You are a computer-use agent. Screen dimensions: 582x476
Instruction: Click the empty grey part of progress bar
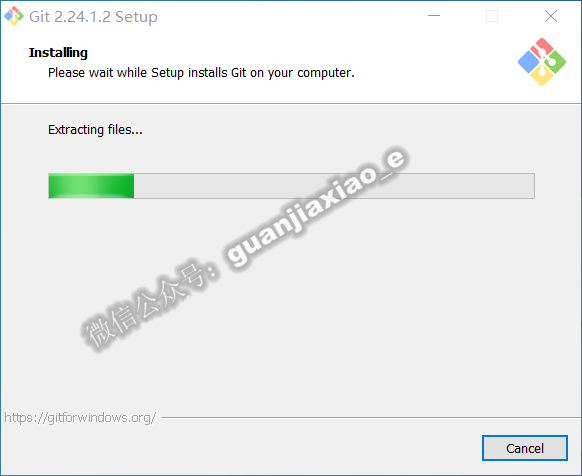pos(334,186)
